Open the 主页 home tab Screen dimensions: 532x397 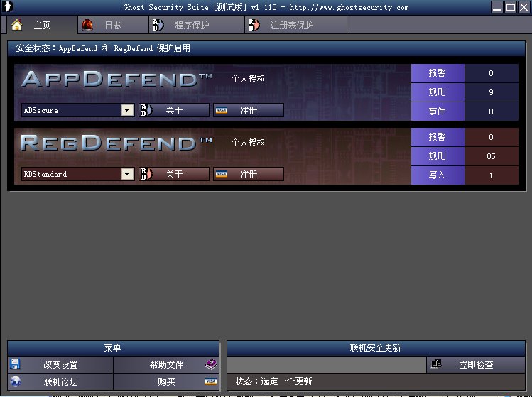point(42,25)
